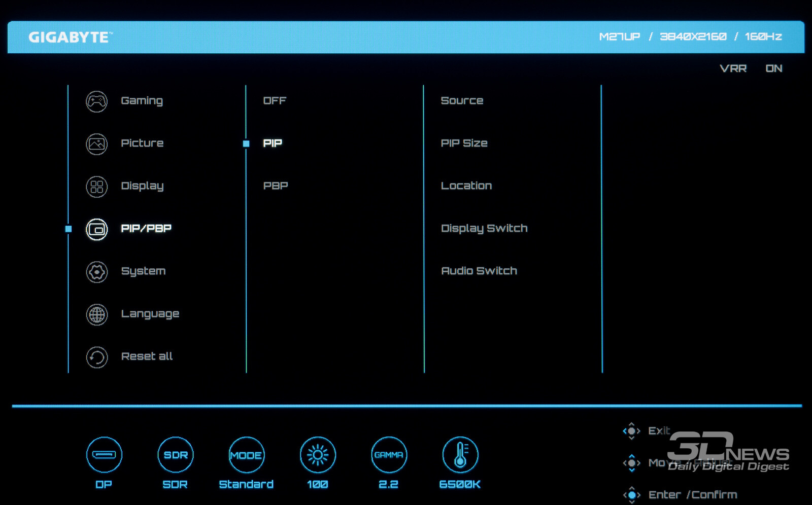Choose the PBP mode option
The width and height of the screenshot is (812, 505).
click(x=276, y=186)
